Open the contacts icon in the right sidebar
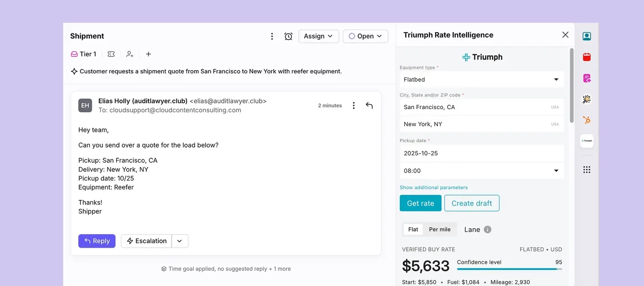This screenshot has height=286, width=644. pos(587,36)
